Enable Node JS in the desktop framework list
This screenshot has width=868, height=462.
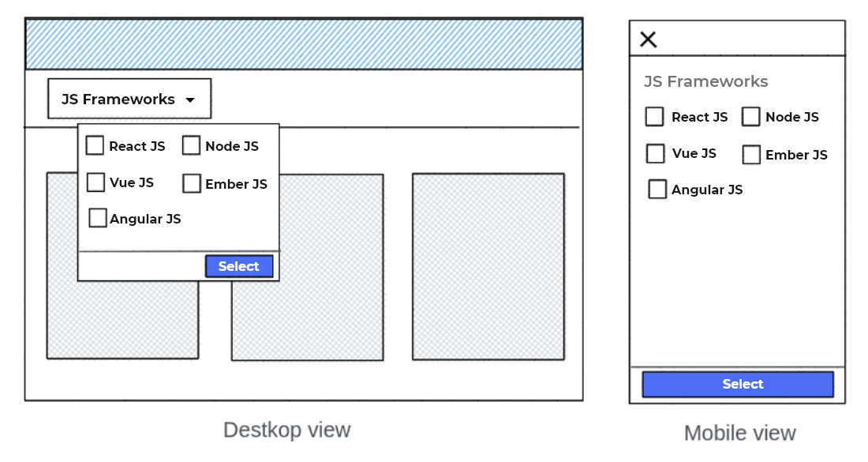pos(191,145)
